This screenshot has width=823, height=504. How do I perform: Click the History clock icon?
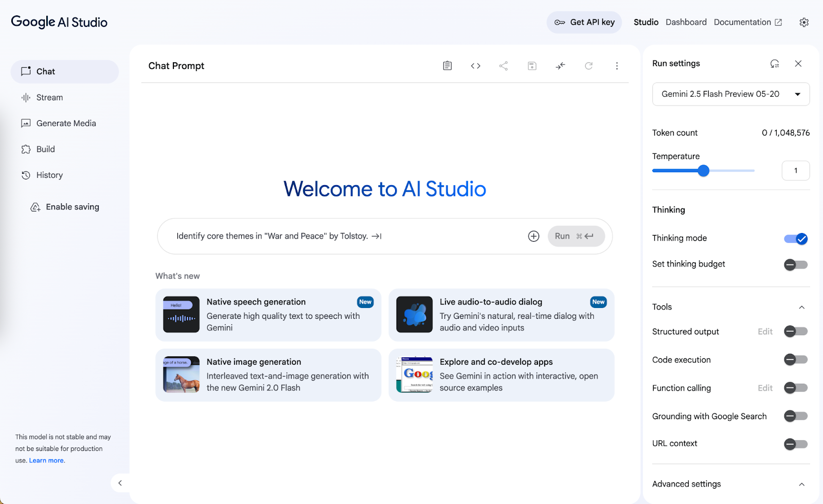click(26, 175)
